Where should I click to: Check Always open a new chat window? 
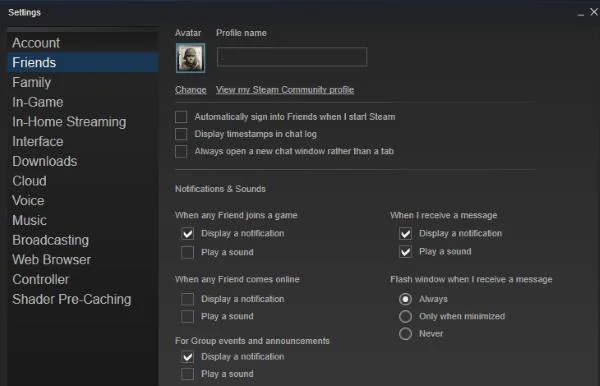coord(181,151)
